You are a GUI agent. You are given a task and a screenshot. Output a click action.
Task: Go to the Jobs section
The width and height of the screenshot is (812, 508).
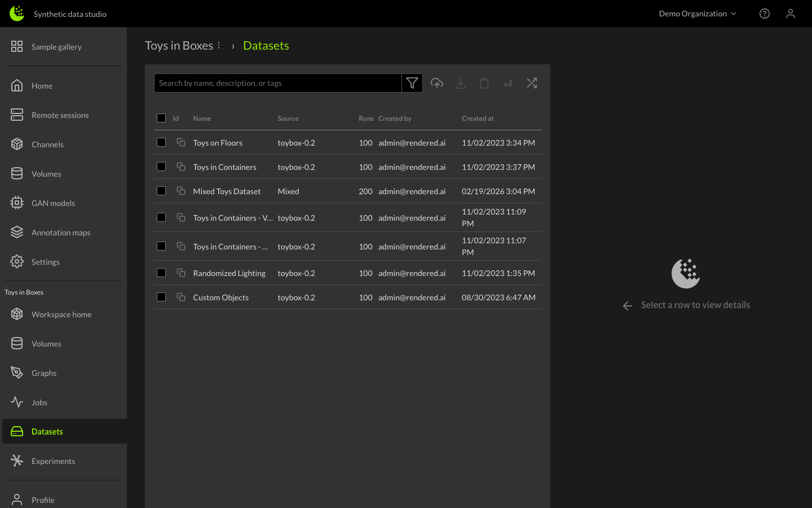pos(39,402)
